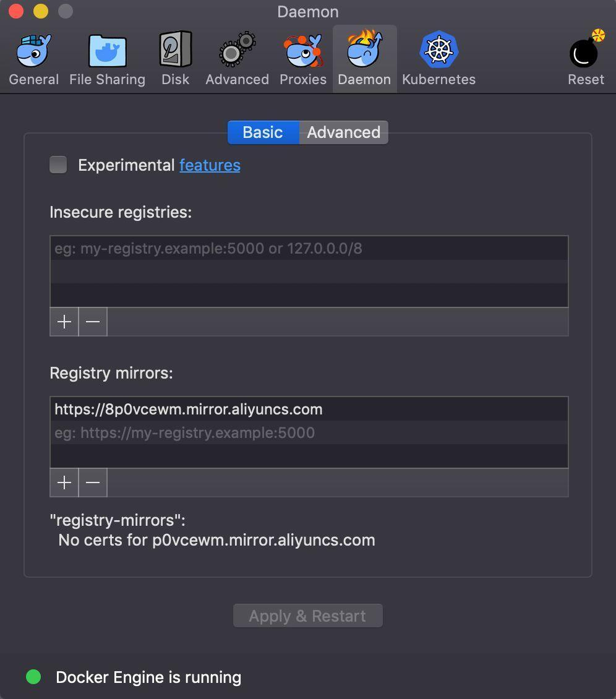Select the Daemon toolbar icon
Image resolution: width=616 pixels, height=699 pixels.
(365, 59)
